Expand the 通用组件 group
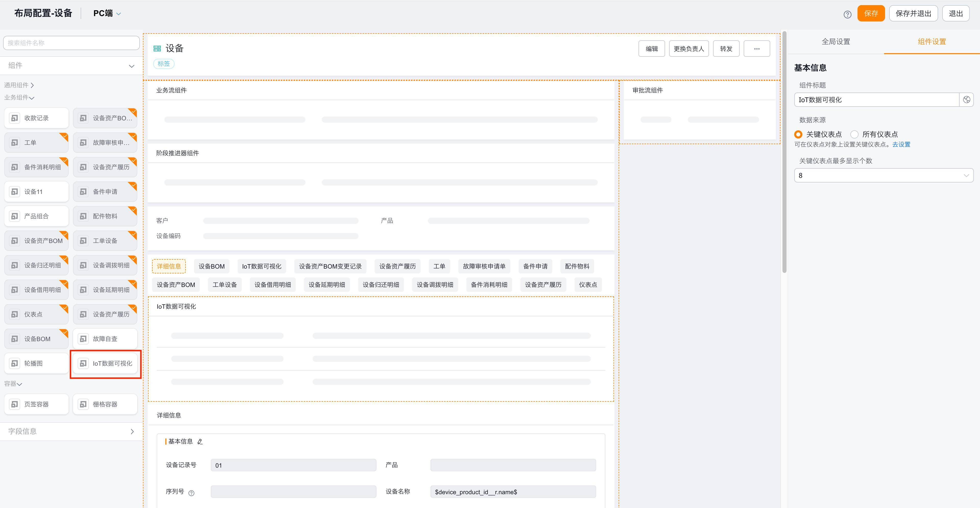 click(19, 85)
